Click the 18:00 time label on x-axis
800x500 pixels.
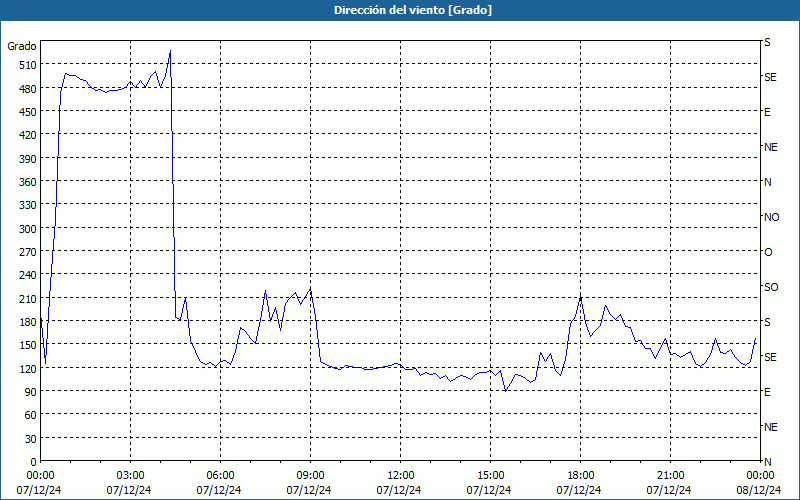[581, 476]
